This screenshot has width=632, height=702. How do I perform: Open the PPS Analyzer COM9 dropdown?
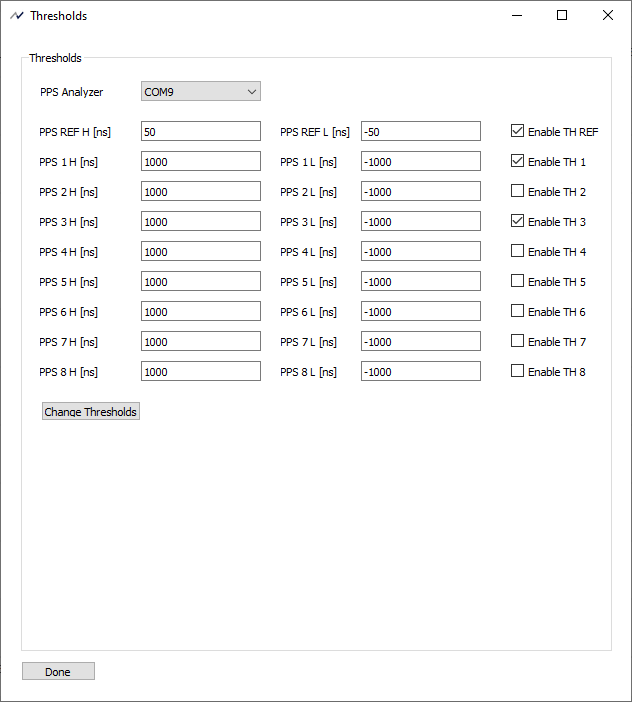pyautogui.click(x=201, y=91)
